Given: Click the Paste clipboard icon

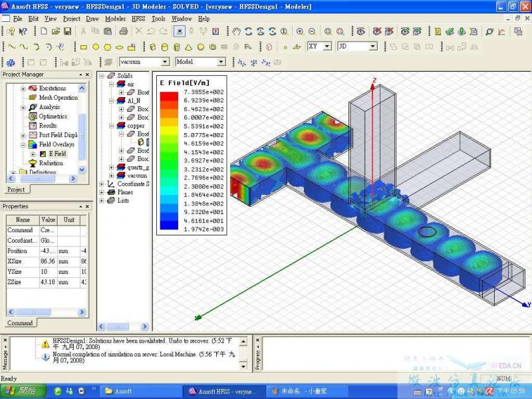Looking at the screenshot, I should (x=108, y=31).
